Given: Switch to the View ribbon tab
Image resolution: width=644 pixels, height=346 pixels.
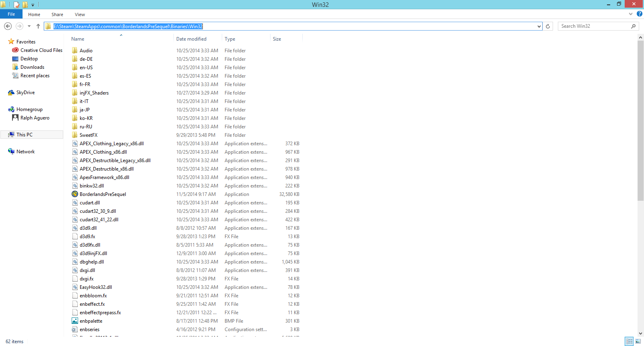Looking at the screenshot, I should (80, 14).
